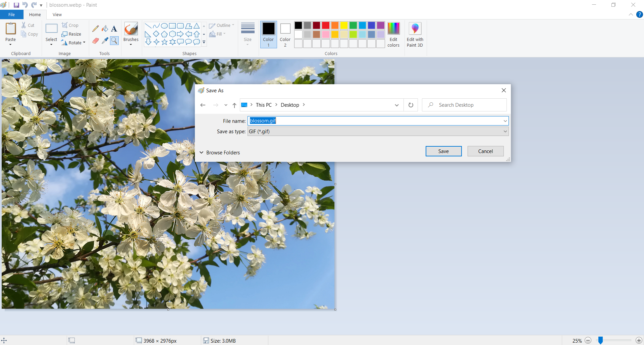Expand Browse Folders section
Viewport: 644px width, 345px height.
[x=220, y=152]
